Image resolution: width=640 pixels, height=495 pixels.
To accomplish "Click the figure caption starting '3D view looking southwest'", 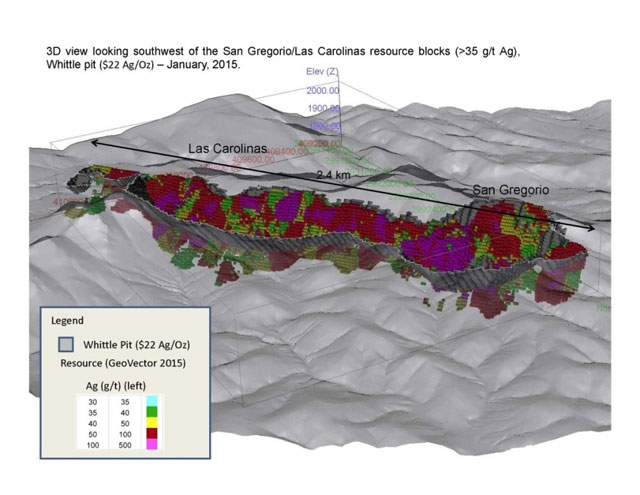I will (x=283, y=58).
